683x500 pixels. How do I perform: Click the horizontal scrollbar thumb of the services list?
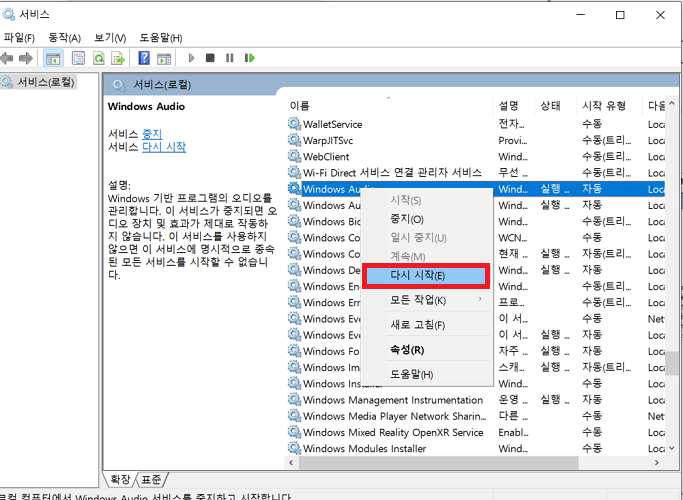pos(438,463)
